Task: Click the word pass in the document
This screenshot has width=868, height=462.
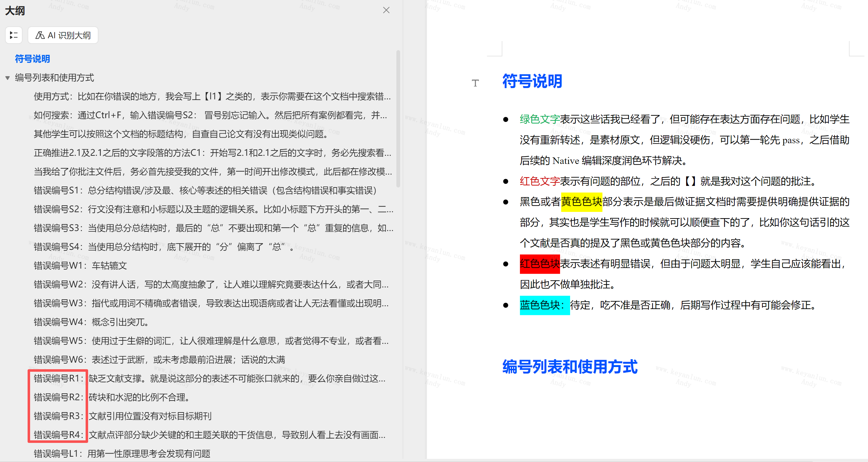Action: click(791, 140)
